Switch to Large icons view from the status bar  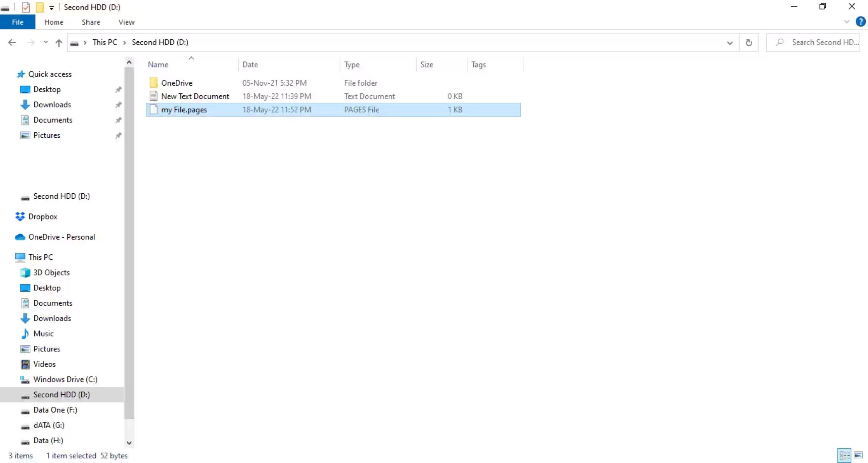point(859,455)
